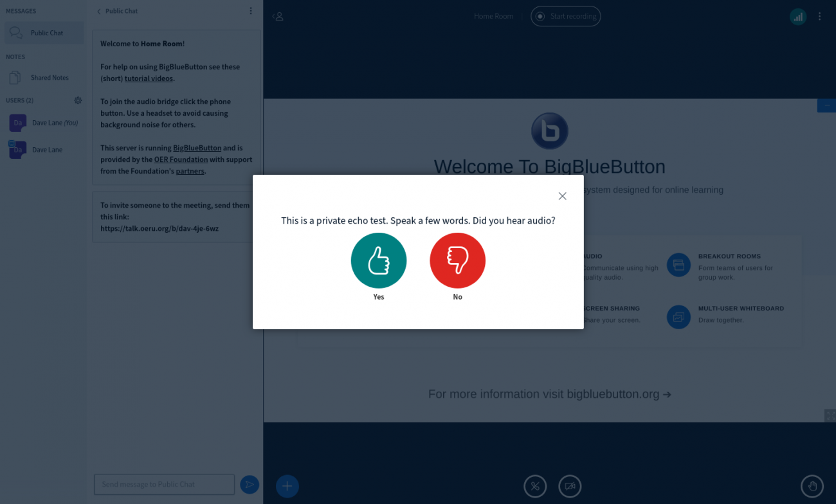Viewport: 836px width, 504px height.
Task: Click the presentation fullscreen icon
Action: [830, 415]
